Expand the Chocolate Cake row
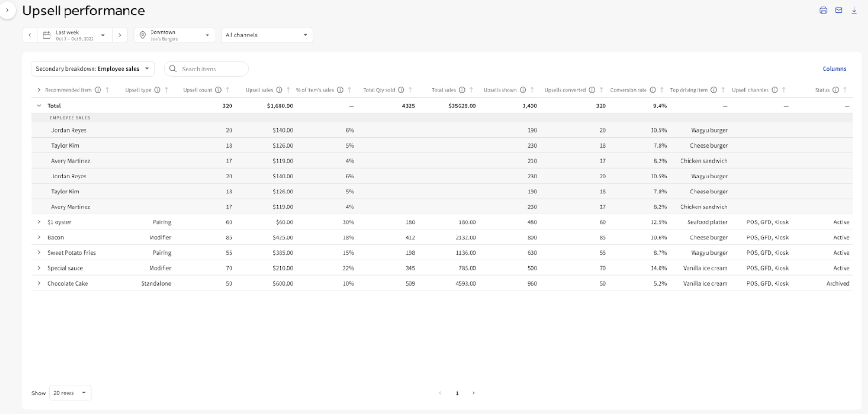868x414 pixels. (39, 283)
